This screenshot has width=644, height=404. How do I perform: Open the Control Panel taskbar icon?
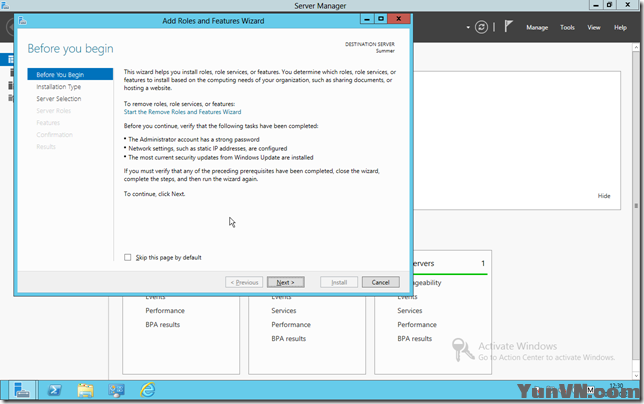point(116,390)
